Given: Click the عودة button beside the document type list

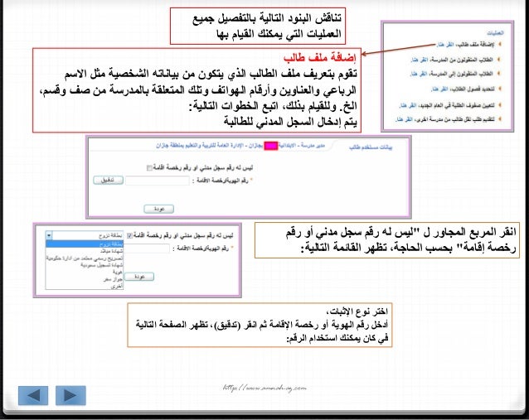Looking at the screenshot, I should coord(139,277).
